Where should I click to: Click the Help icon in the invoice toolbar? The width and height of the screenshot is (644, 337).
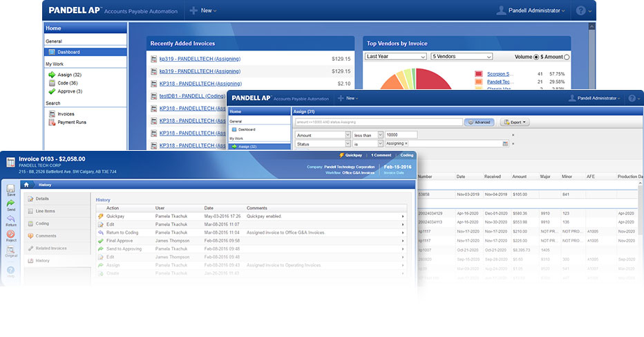(11, 270)
